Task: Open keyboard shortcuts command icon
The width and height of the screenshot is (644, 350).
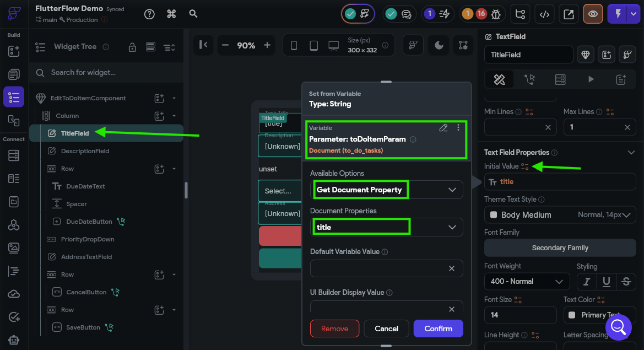Action: (171, 14)
